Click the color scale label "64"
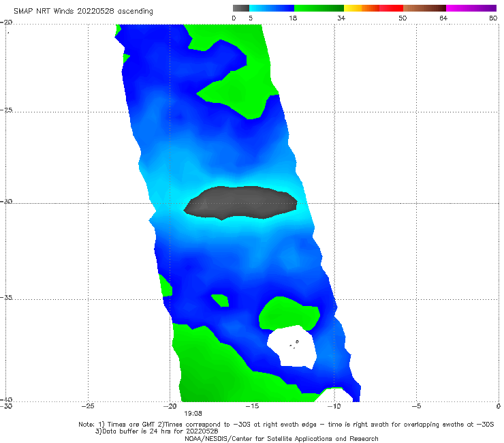This screenshot has height=443, width=504. tap(443, 18)
